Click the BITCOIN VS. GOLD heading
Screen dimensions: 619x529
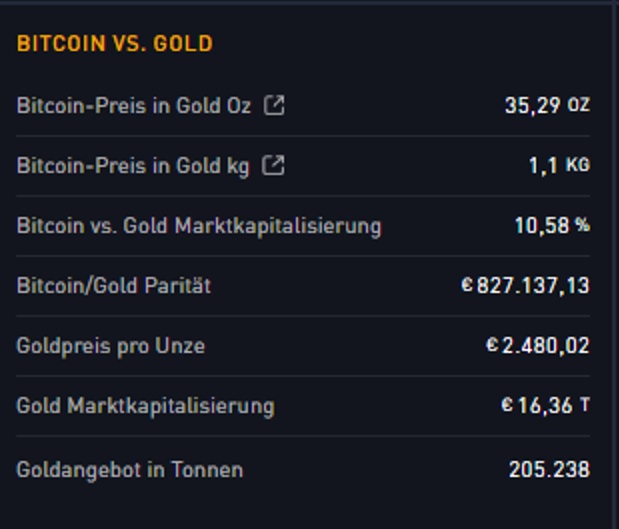point(115,44)
